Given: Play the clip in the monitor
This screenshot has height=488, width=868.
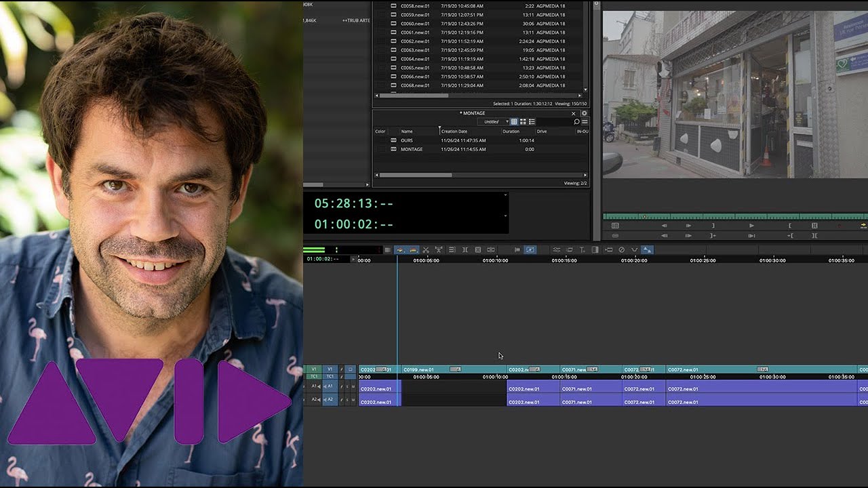Looking at the screenshot, I should pos(751,226).
